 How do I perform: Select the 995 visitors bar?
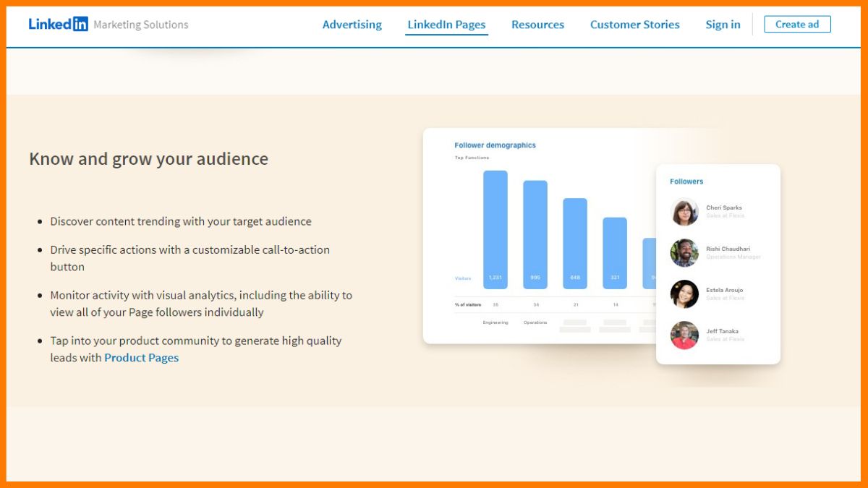pos(535,234)
